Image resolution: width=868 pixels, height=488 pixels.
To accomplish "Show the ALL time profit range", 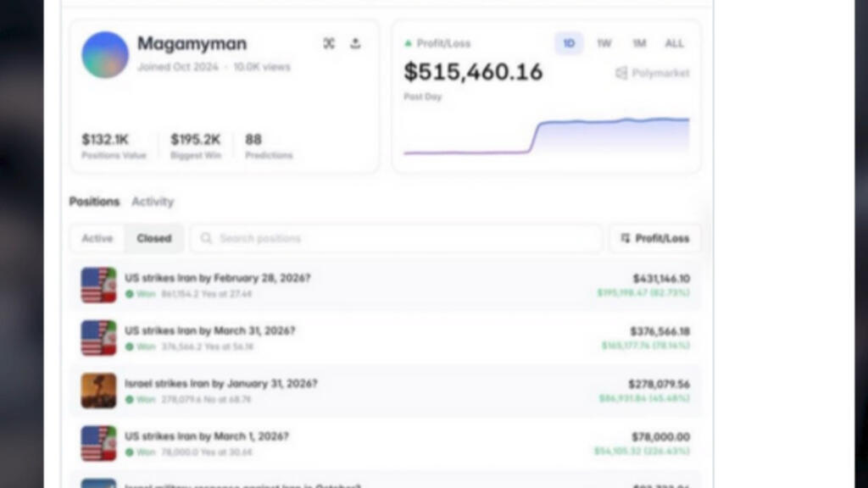I will click(x=674, y=44).
